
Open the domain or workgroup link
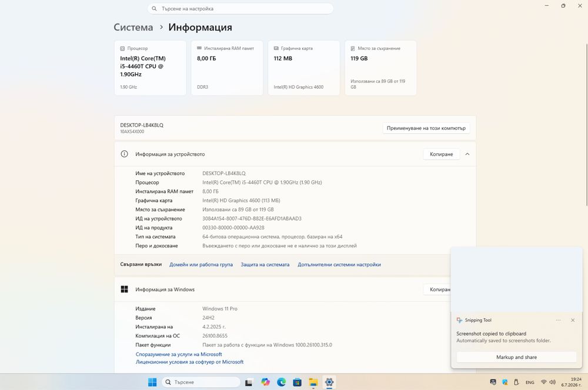[x=201, y=264]
